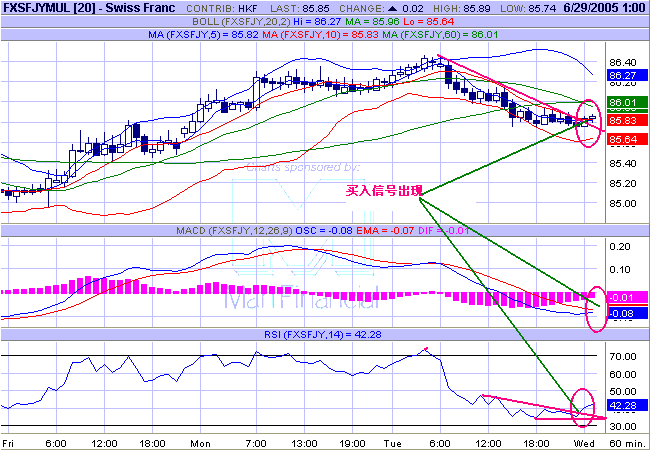Click the 'Mon' day label on time axis
The image size is (650, 450).
tap(201, 443)
